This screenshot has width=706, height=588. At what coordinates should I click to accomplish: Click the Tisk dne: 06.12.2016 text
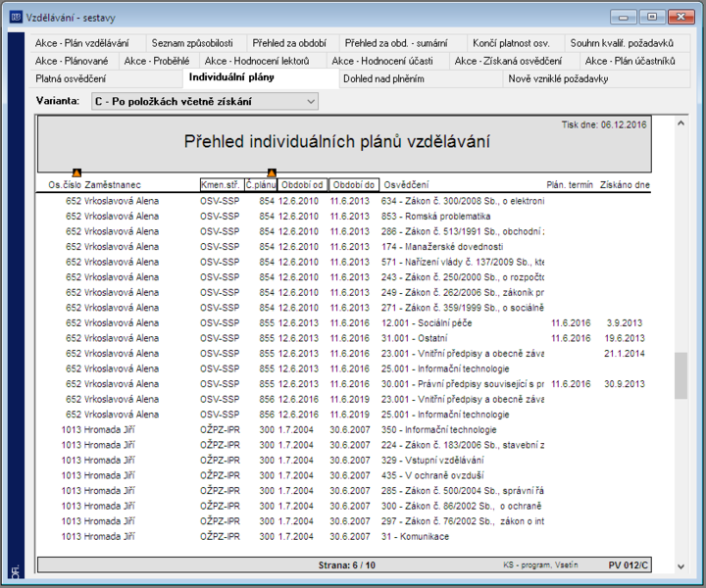tap(604, 125)
